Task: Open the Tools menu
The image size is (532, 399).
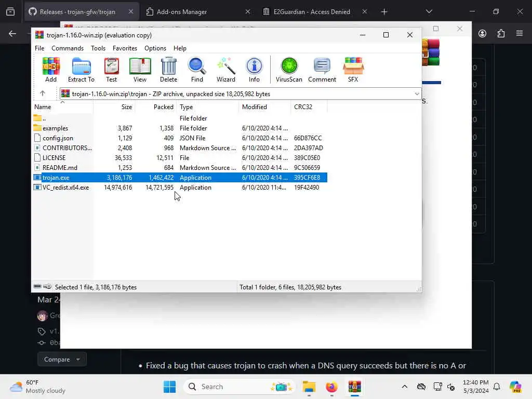Action: coord(98,48)
